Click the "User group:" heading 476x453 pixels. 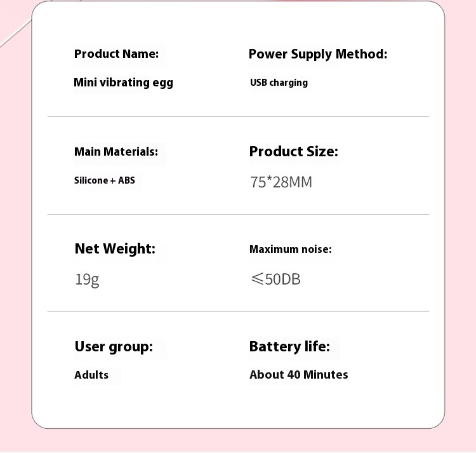[114, 347]
